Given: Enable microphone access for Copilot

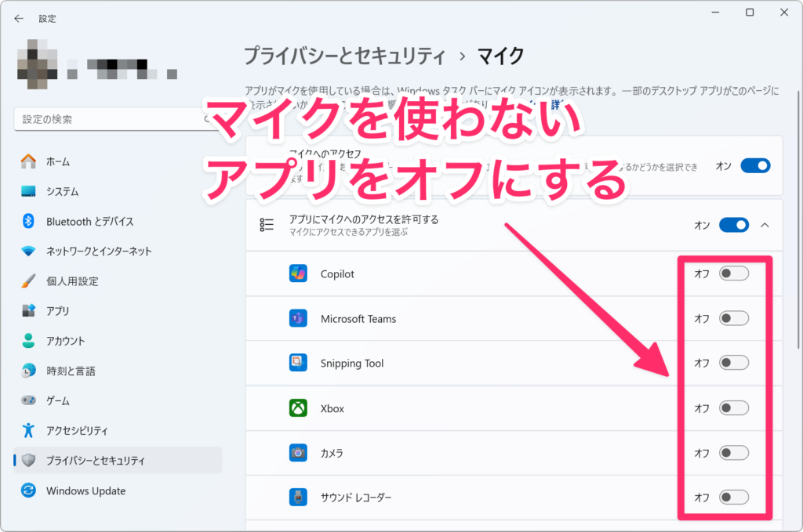Looking at the screenshot, I should (734, 273).
